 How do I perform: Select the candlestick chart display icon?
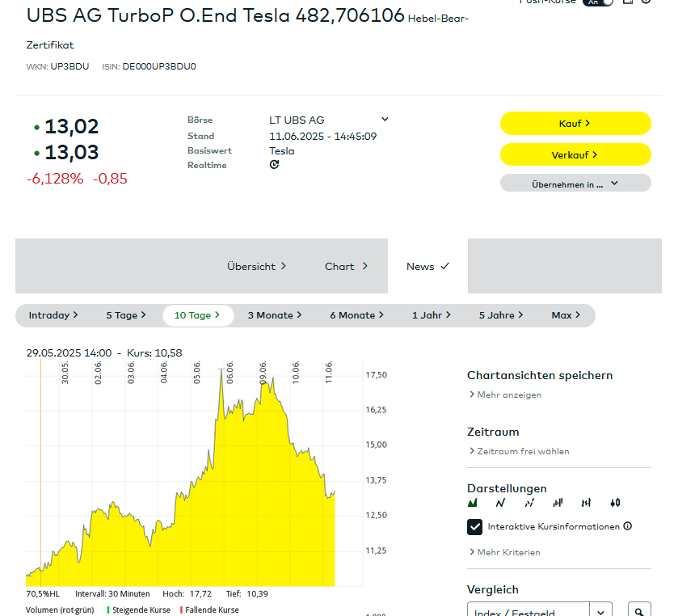[615, 503]
